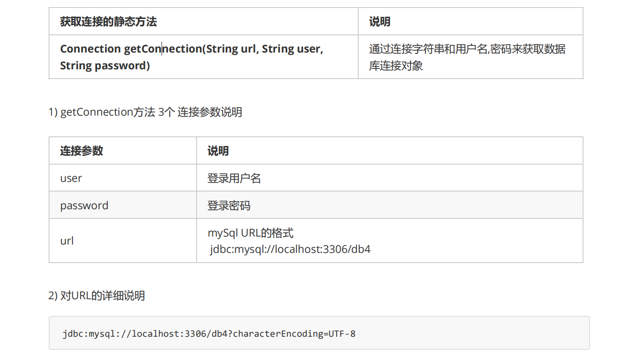Image resolution: width=644 pixels, height=361 pixels.
Task: Select the 'url' parameter cell
Action: pyautogui.click(x=67, y=241)
